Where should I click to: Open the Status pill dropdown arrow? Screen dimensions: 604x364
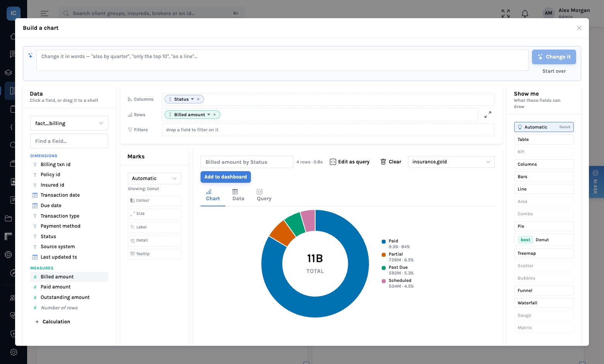click(192, 99)
